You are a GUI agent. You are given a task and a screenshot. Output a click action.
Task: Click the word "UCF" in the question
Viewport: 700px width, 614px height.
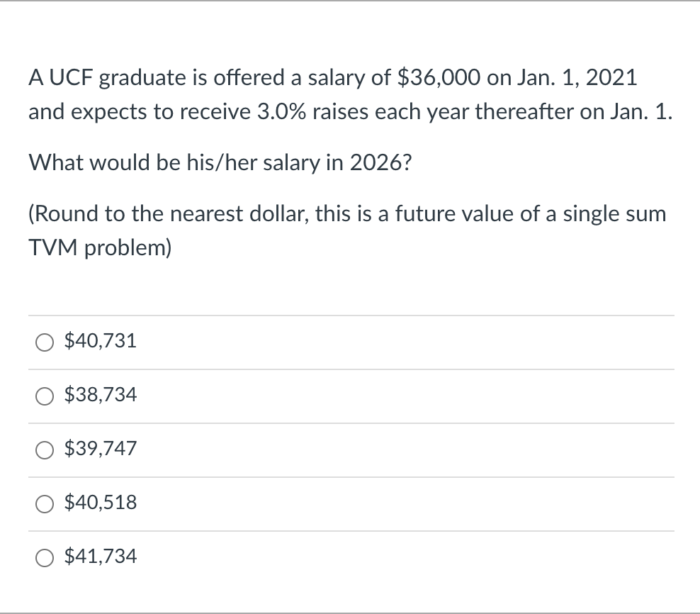tap(72, 78)
